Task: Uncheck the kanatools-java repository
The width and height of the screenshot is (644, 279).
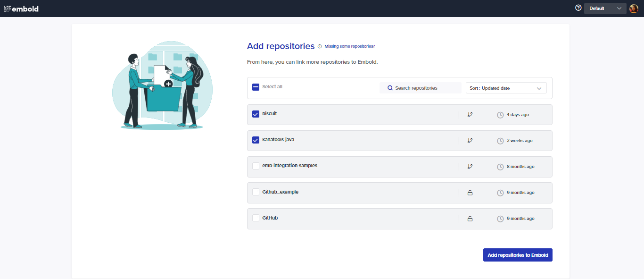Action: 256,140
